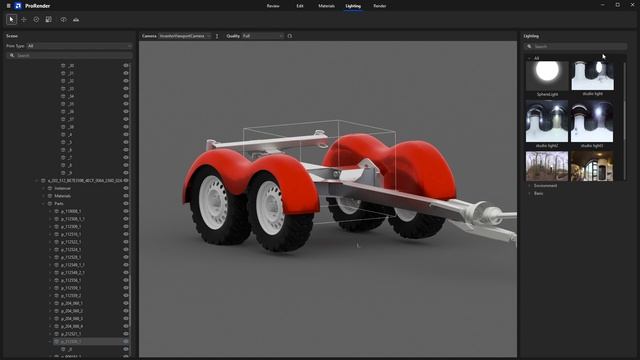640x360 pixels.
Task: Click the camera options icon beside camera dropdown
Action: (217, 36)
